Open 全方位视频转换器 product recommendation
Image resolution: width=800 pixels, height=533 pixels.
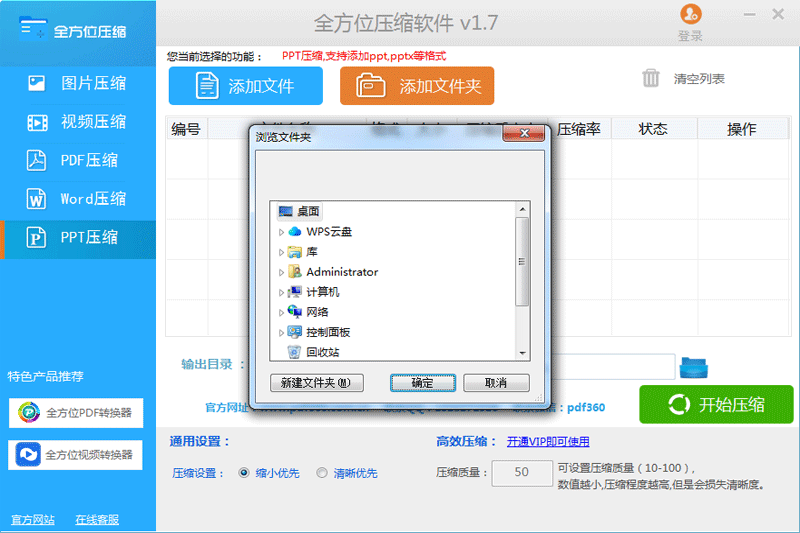(x=76, y=454)
